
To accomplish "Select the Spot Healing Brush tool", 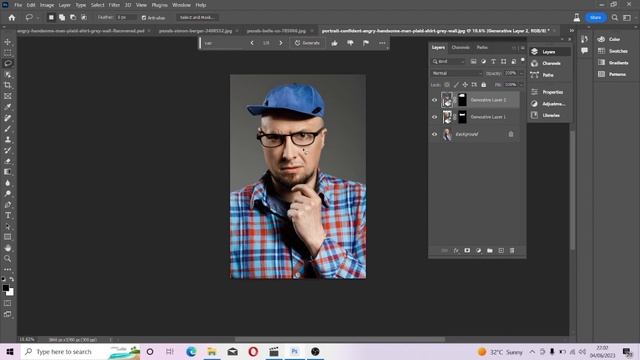I will (8, 118).
